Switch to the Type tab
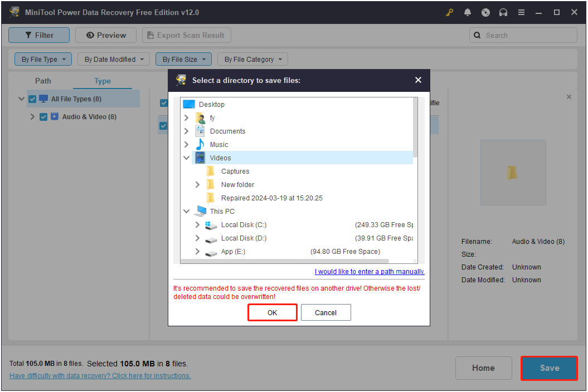This screenshot has width=588, height=392. pos(103,81)
